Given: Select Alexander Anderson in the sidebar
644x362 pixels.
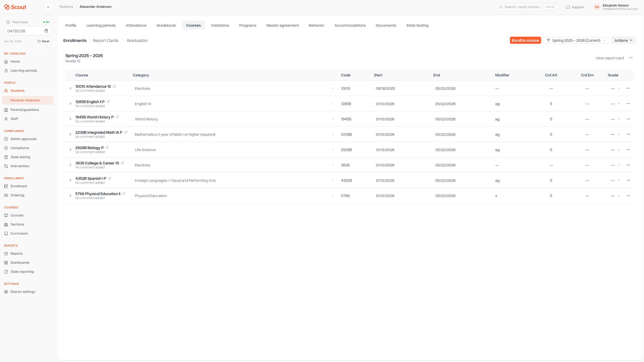Looking at the screenshot, I should click(28, 100).
